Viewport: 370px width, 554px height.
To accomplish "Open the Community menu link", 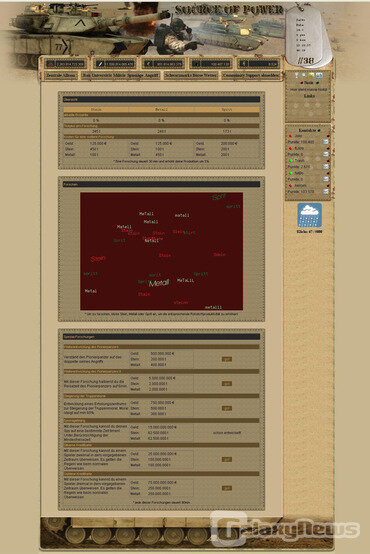I will tap(233, 76).
